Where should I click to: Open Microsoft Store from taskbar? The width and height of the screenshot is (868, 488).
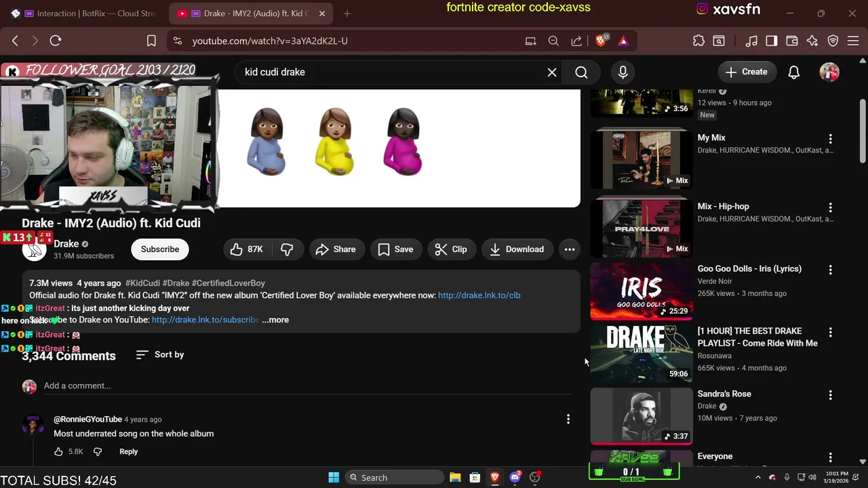point(475,477)
